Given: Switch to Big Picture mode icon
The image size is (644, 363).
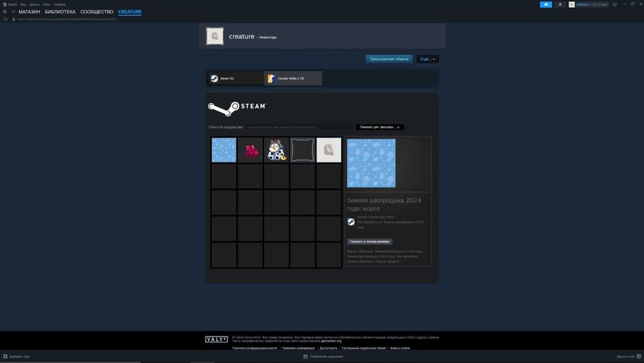Looking at the screenshot, I should click(615, 5).
